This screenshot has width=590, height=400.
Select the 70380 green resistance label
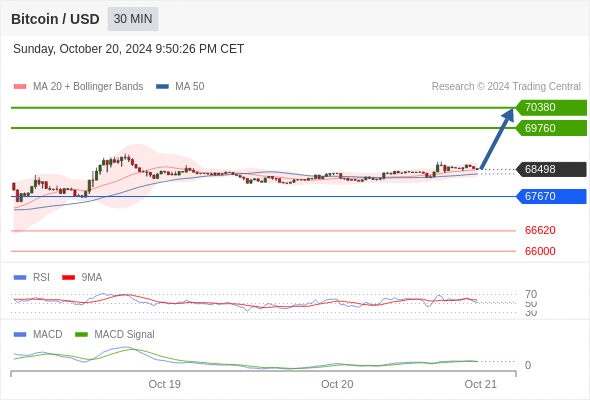click(x=551, y=108)
